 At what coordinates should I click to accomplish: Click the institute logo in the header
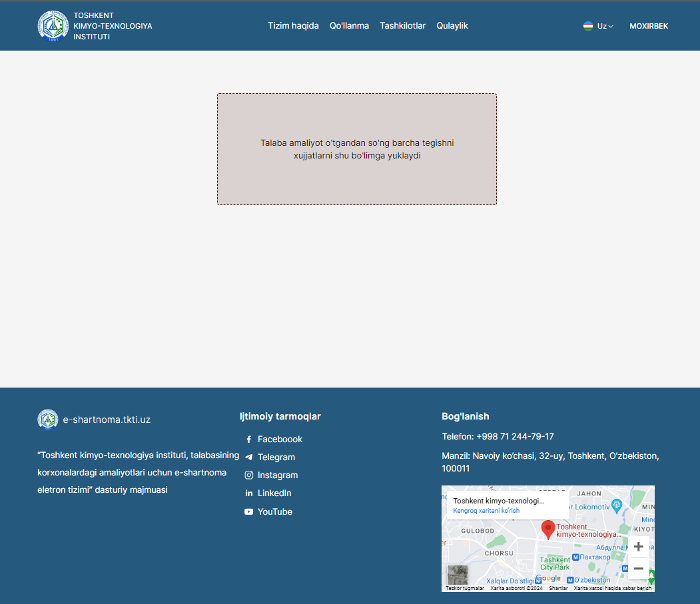coord(53,26)
